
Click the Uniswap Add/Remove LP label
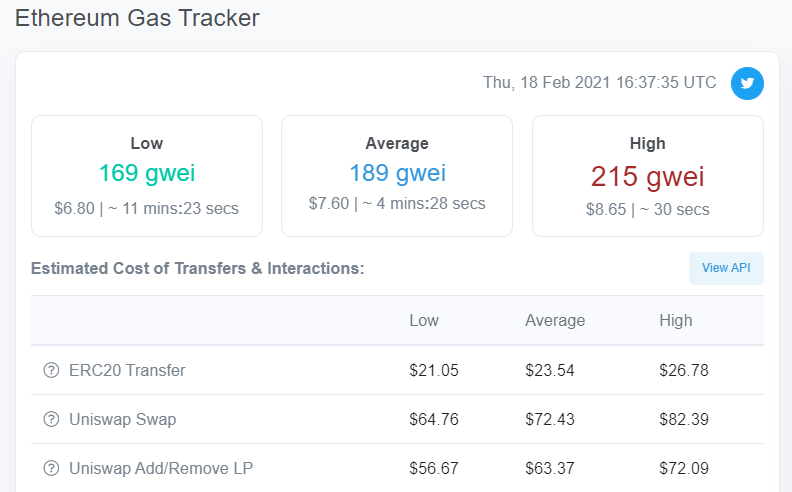[x=161, y=468]
